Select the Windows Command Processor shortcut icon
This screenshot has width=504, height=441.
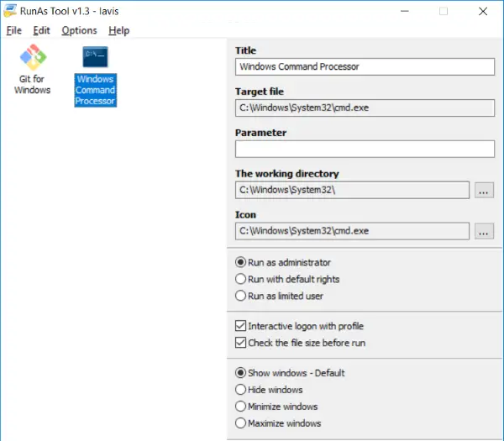pos(95,57)
